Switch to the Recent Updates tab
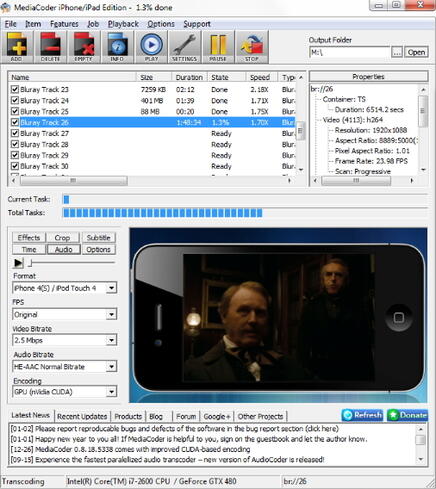This screenshot has width=436, height=489. coord(82,416)
